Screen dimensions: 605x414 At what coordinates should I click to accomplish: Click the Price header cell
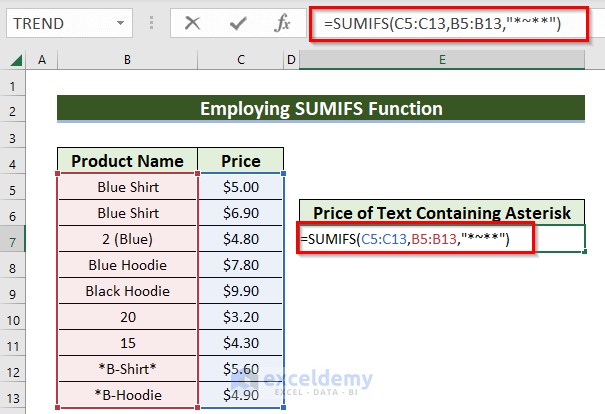[241, 160]
